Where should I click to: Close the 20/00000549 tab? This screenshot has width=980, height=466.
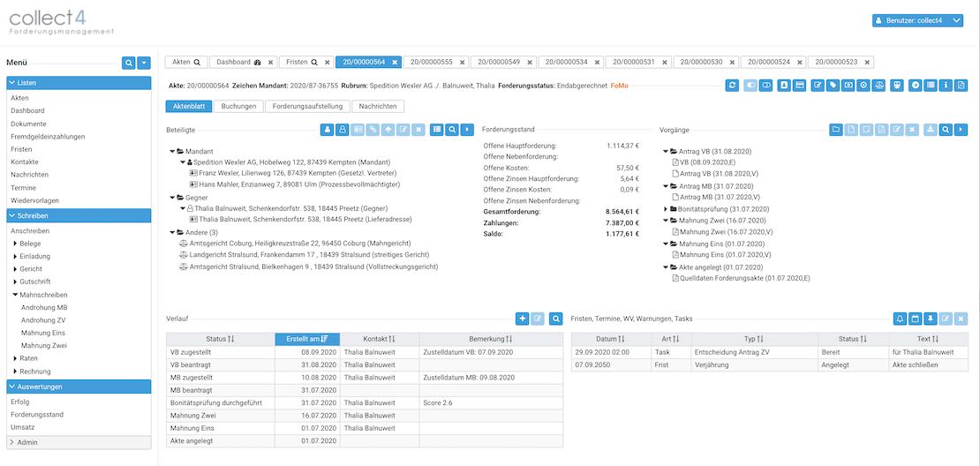pos(530,63)
